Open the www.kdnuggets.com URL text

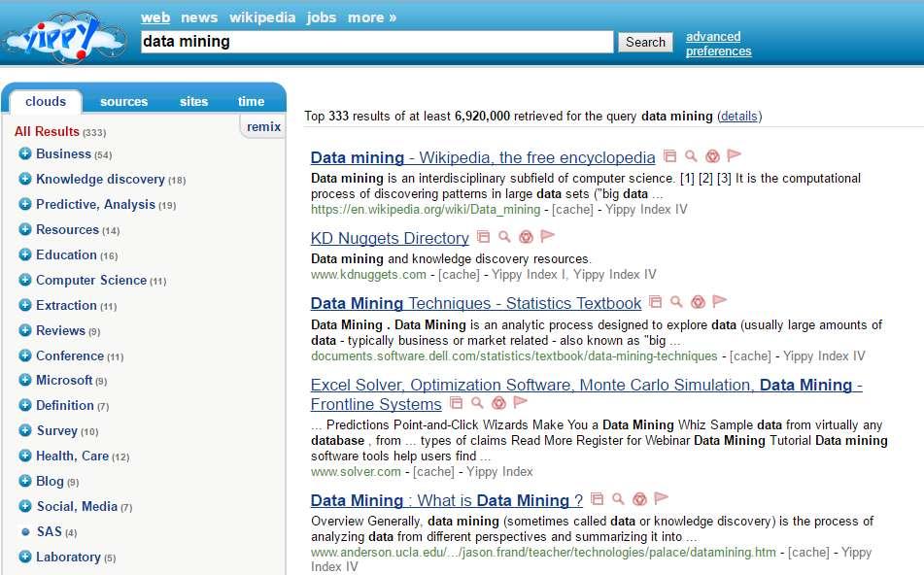tap(368, 275)
